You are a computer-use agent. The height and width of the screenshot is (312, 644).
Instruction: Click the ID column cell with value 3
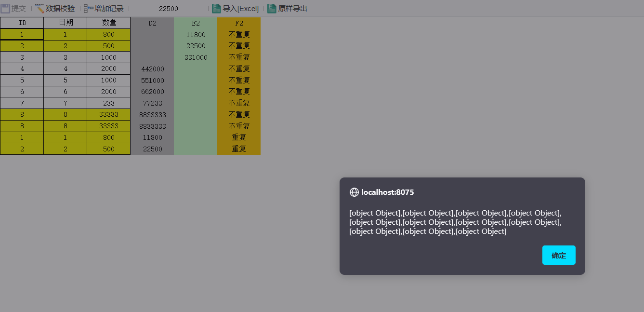[x=22, y=57]
